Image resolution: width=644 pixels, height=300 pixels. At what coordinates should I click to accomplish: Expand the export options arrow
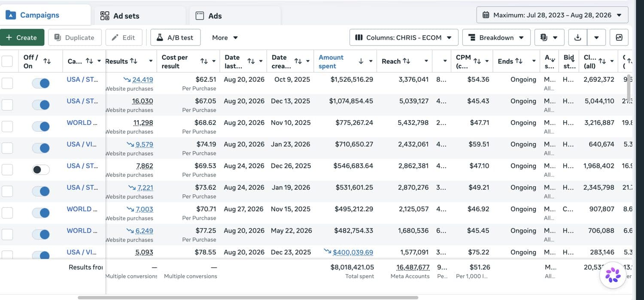596,37
